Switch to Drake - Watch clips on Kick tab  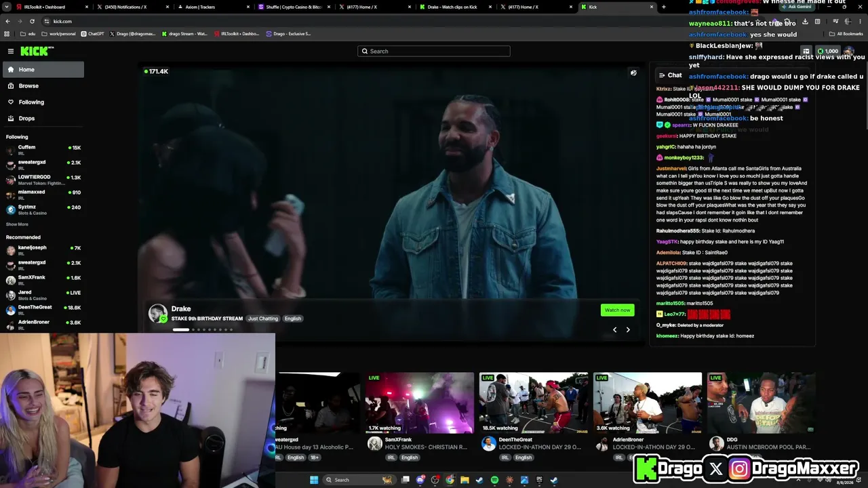point(456,7)
